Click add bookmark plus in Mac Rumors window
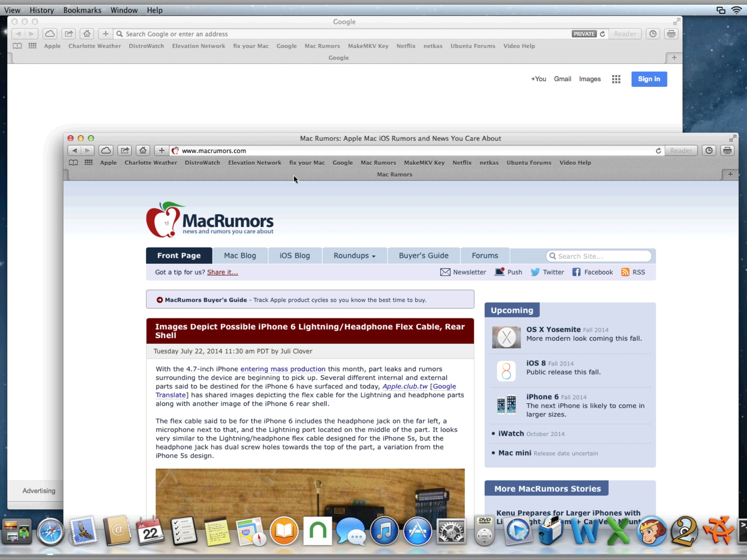This screenshot has height=560, width=747. coord(162,151)
